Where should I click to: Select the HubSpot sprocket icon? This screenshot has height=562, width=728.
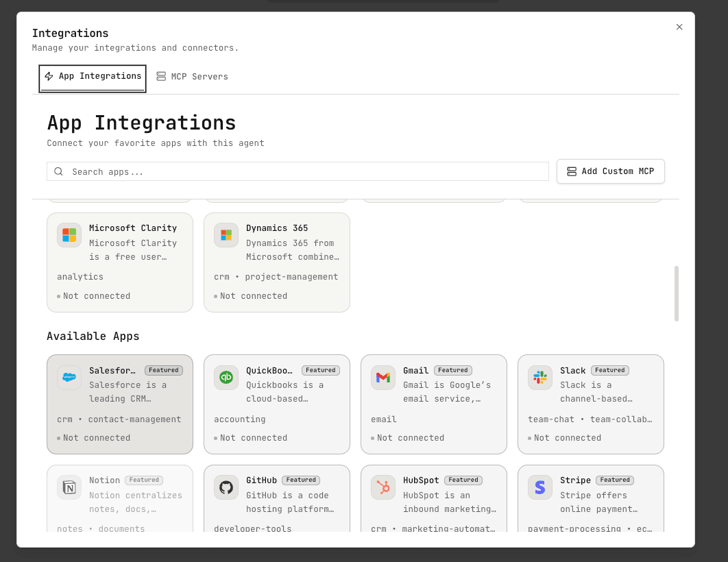coord(383,487)
